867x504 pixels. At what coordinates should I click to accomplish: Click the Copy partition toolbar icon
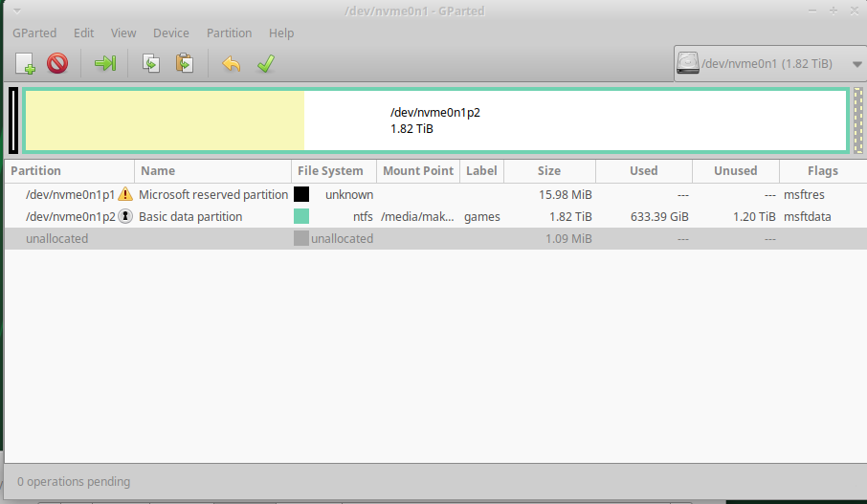[x=151, y=63]
